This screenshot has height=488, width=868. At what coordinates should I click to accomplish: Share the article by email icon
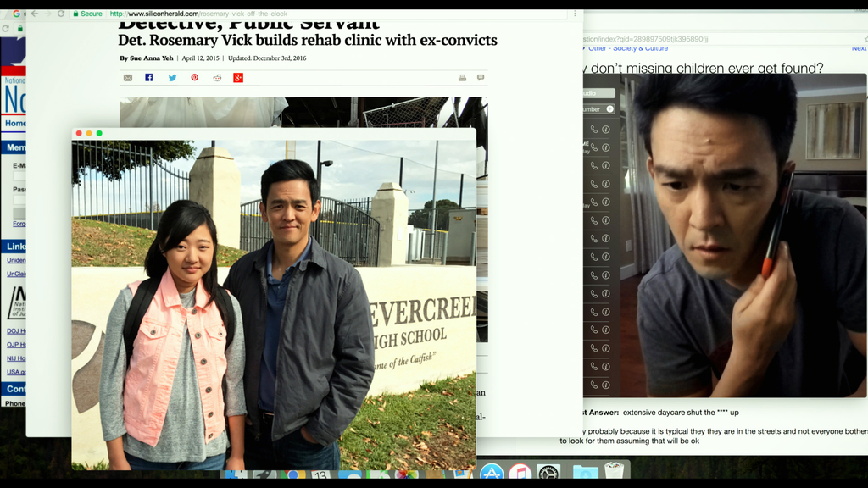click(128, 78)
